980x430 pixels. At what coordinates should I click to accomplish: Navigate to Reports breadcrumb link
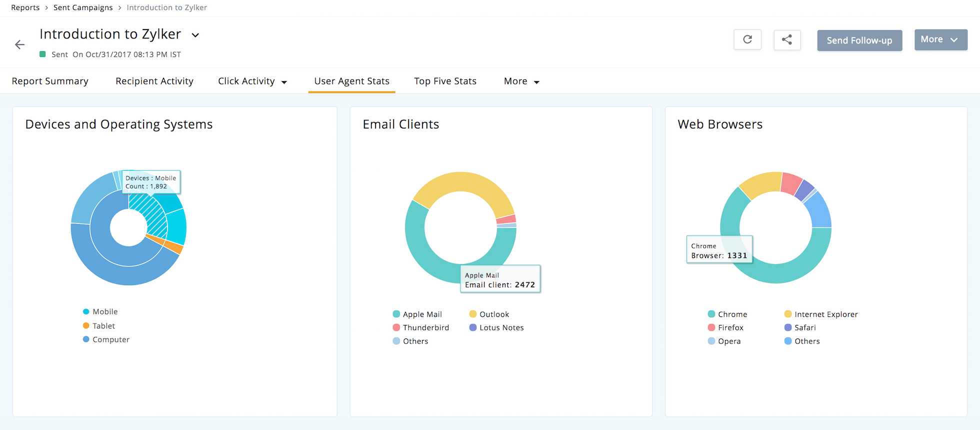pos(25,7)
